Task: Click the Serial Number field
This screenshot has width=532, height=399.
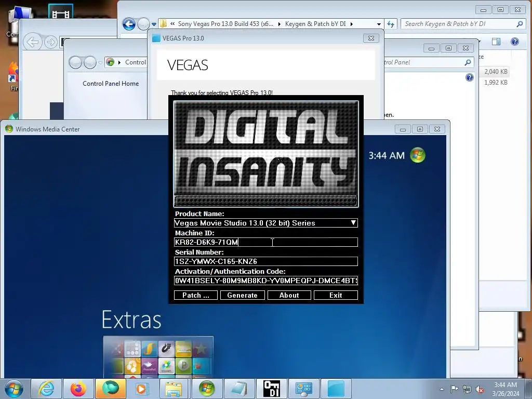Action: point(265,261)
